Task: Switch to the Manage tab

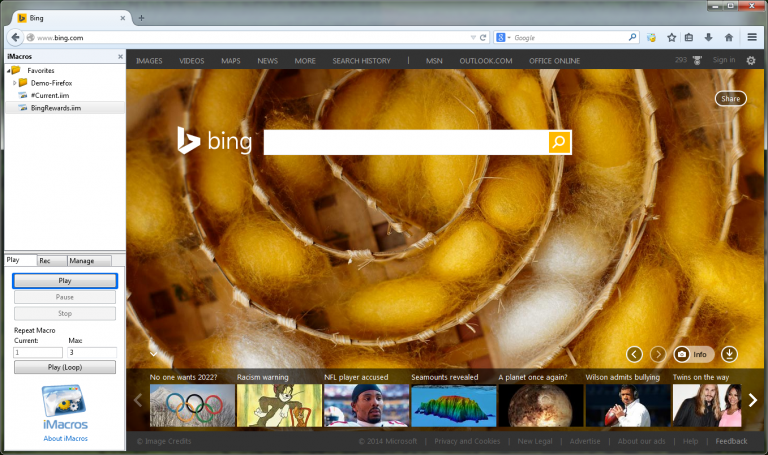Action: (89, 261)
